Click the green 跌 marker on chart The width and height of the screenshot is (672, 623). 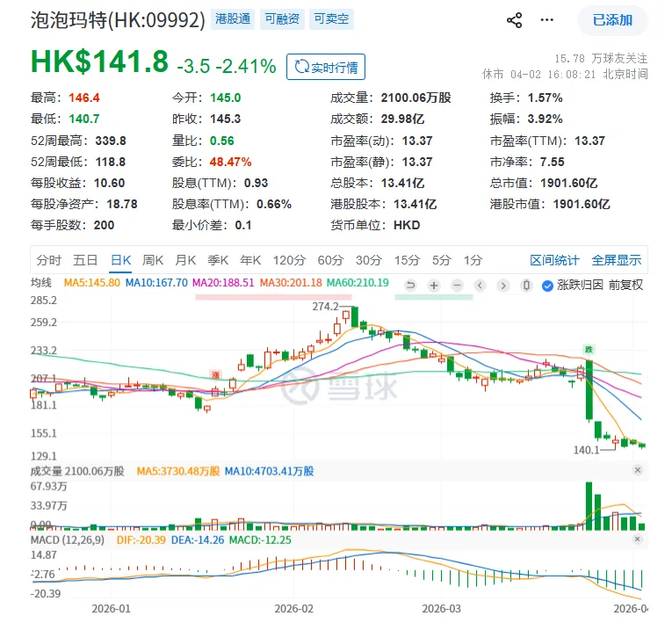click(x=589, y=350)
